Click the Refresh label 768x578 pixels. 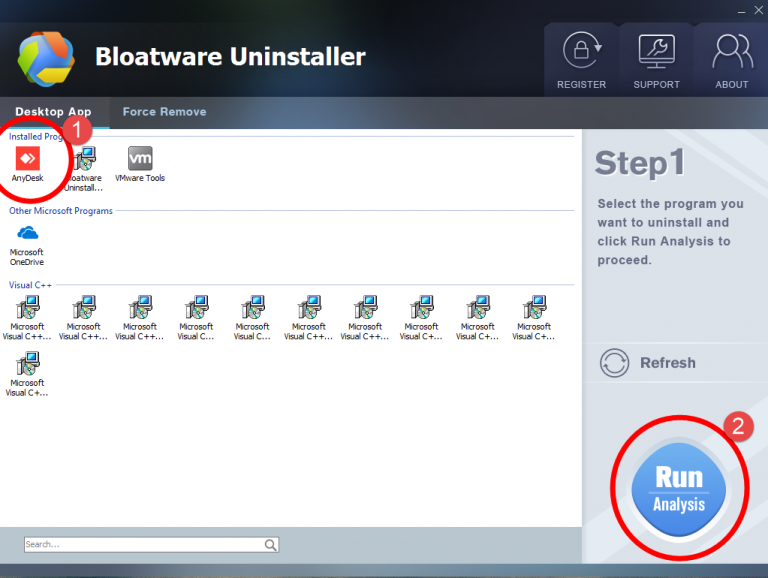point(668,363)
